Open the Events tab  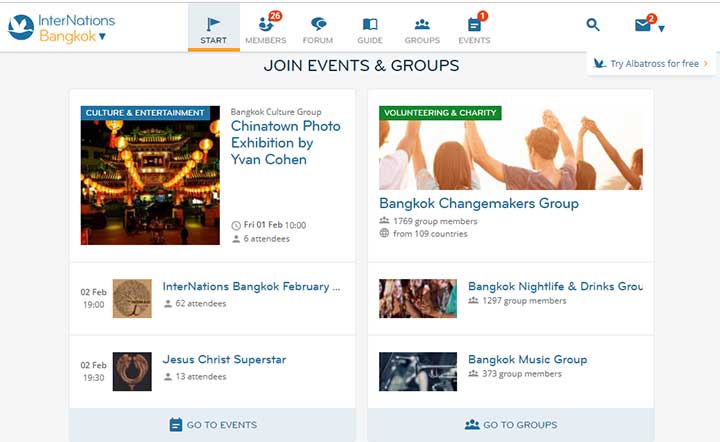474,28
